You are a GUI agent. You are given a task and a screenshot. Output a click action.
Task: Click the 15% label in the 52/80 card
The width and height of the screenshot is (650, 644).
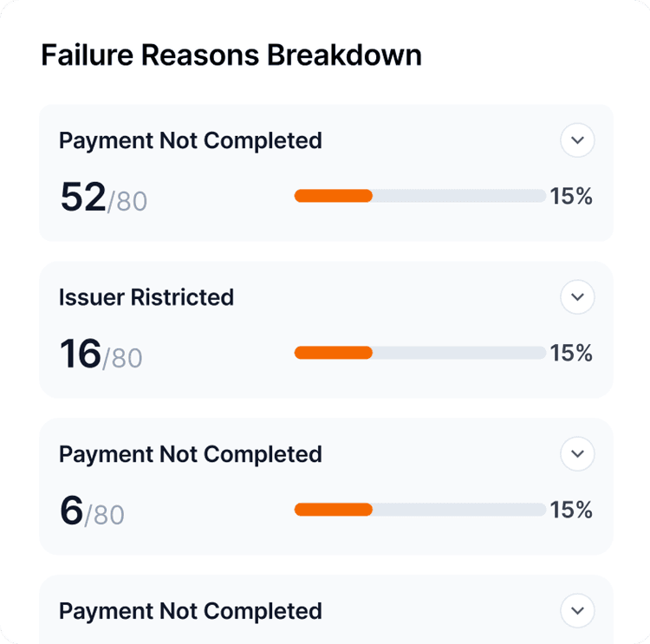(x=571, y=197)
